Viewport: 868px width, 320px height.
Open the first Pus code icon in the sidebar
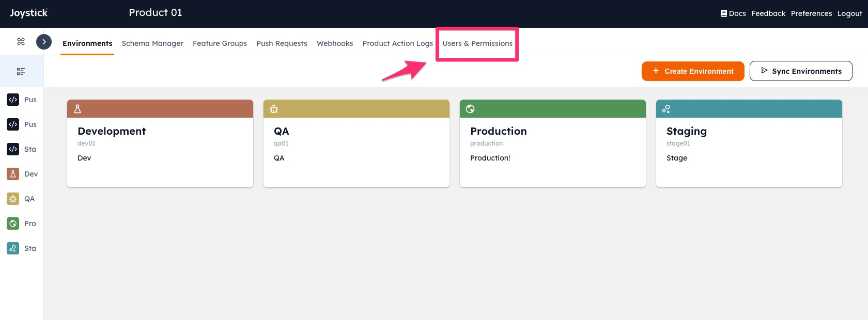point(13,100)
